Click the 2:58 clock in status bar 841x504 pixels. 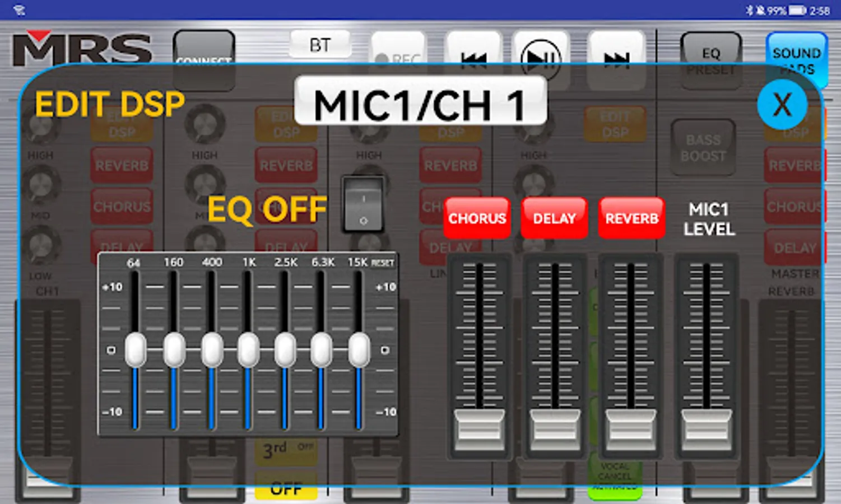pos(820,11)
